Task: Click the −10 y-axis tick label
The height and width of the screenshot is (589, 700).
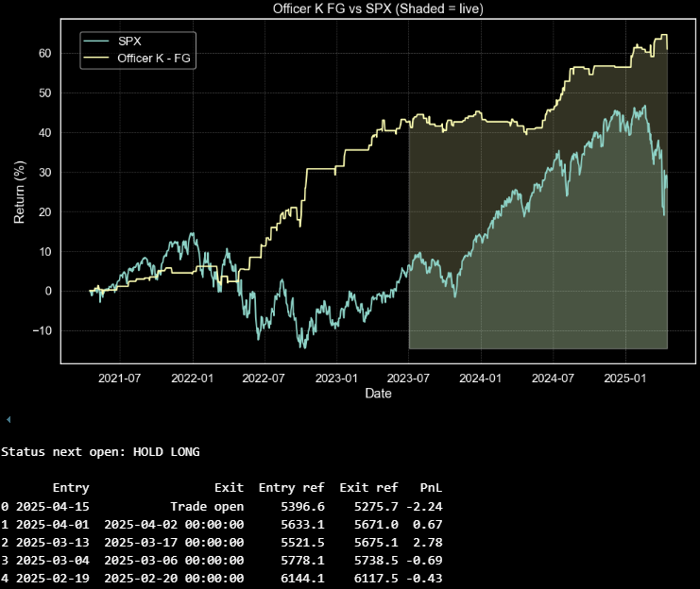Action: 42,331
